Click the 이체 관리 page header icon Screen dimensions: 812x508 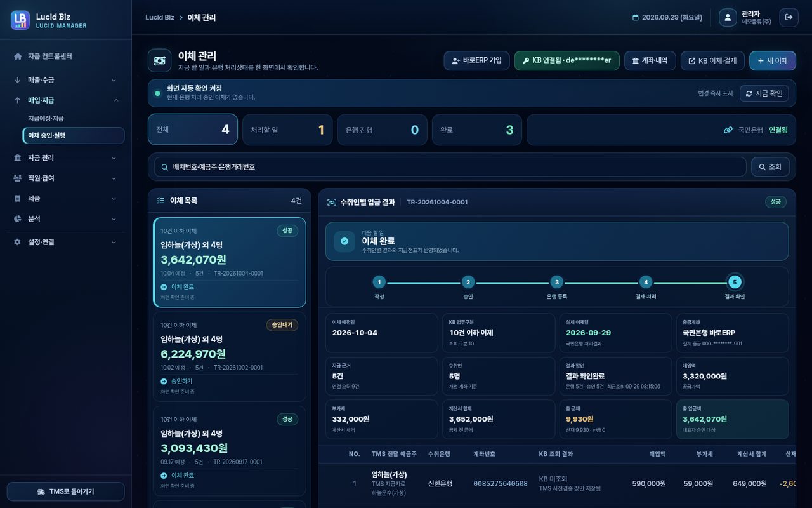(x=159, y=60)
